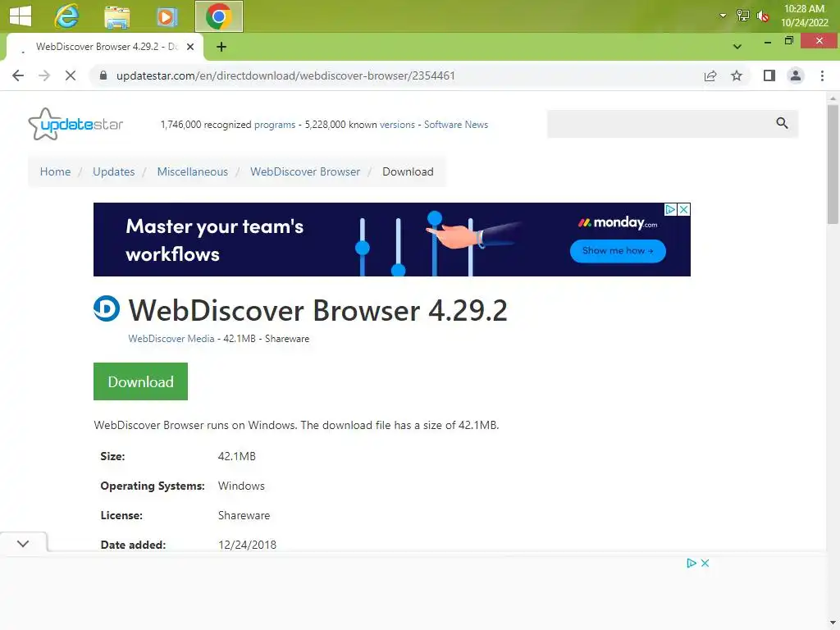Launch Internet Explorer from the taskbar

click(66, 16)
